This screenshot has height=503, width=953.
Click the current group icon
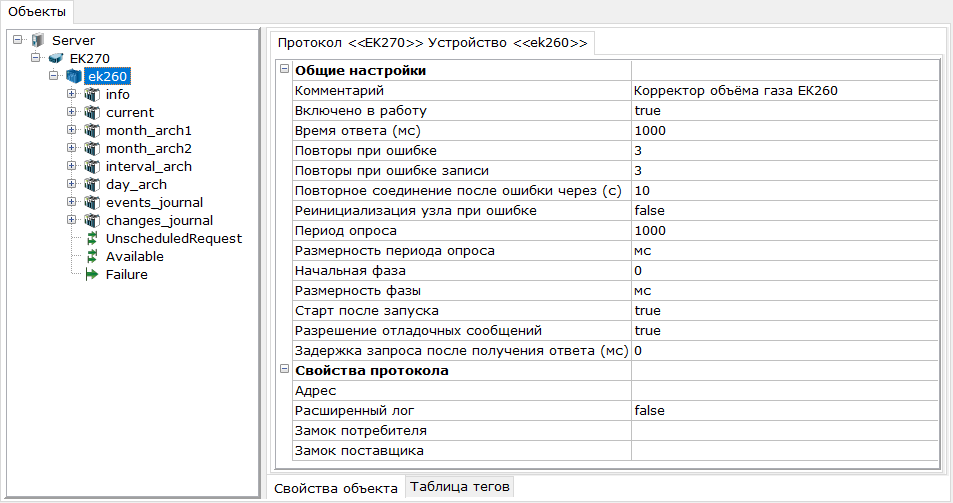[x=92, y=112]
